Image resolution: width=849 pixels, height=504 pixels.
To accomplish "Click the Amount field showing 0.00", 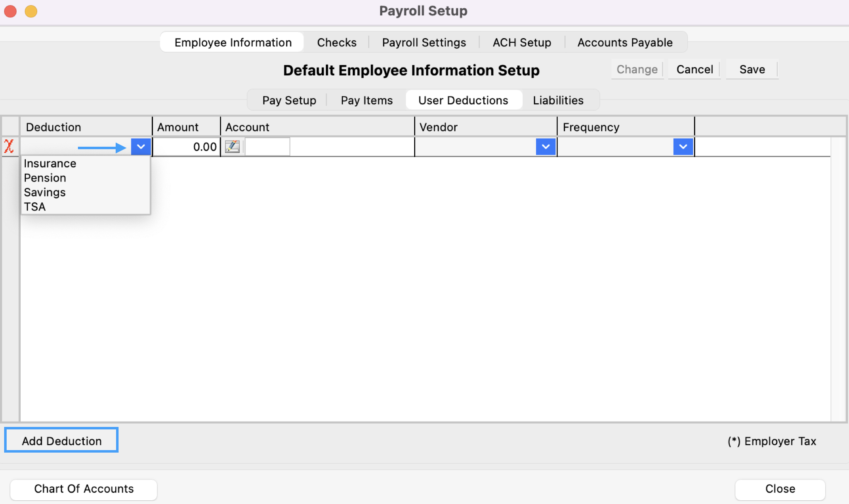I will [187, 147].
